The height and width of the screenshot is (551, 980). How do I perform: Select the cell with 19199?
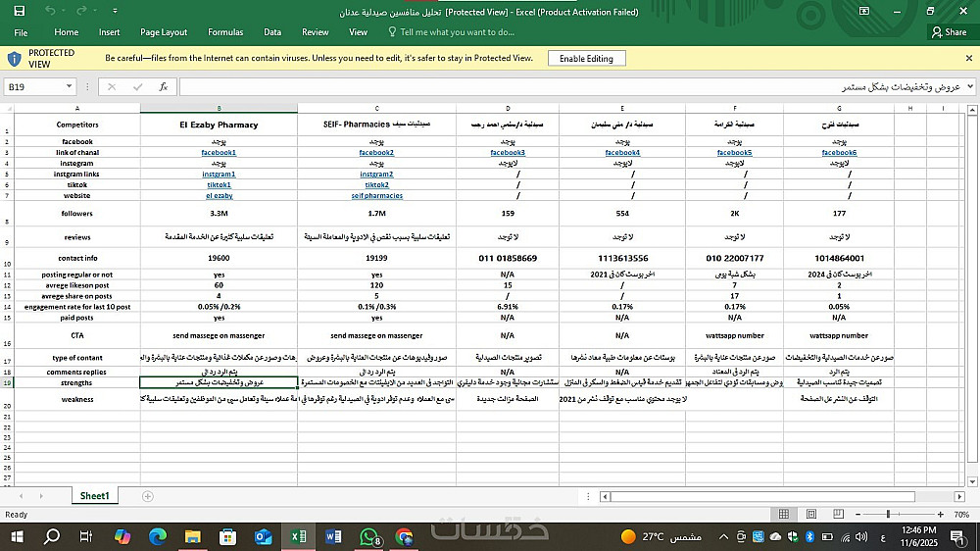tap(376, 258)
